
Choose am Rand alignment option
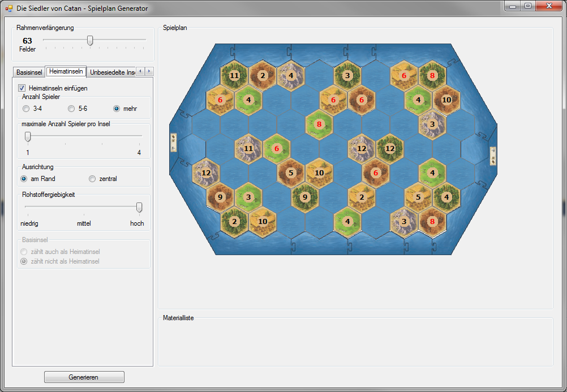24,179
